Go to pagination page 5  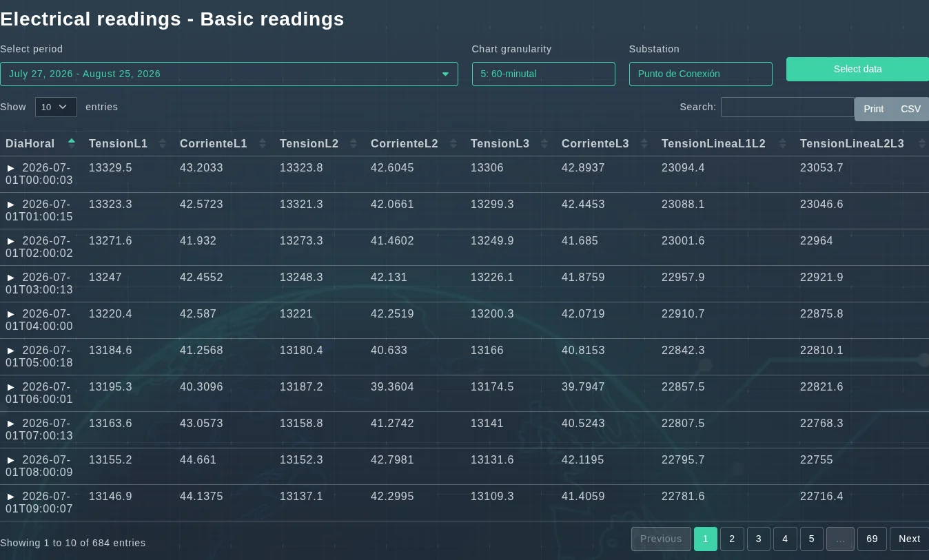pyautogui.click(x=811, y=539)
